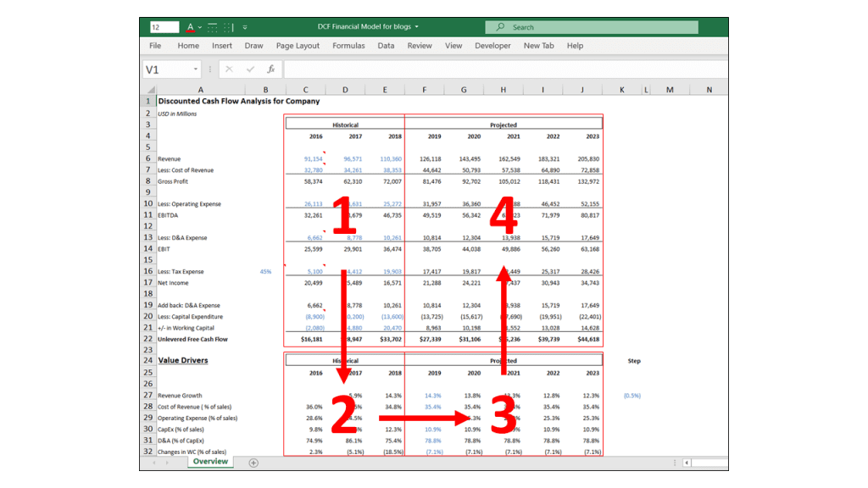868x488 pixels.
Task: Open the font color dropdown arrow
Action: coord(200,27)
